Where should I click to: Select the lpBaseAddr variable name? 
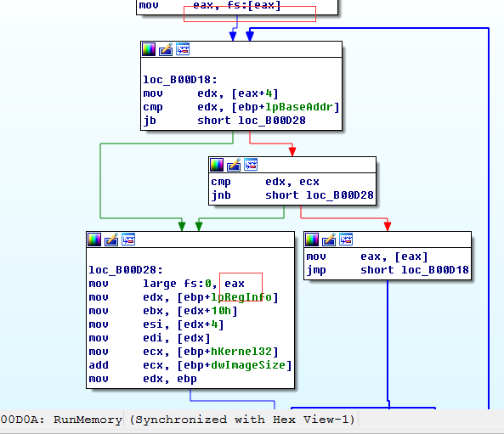[299, 107]
